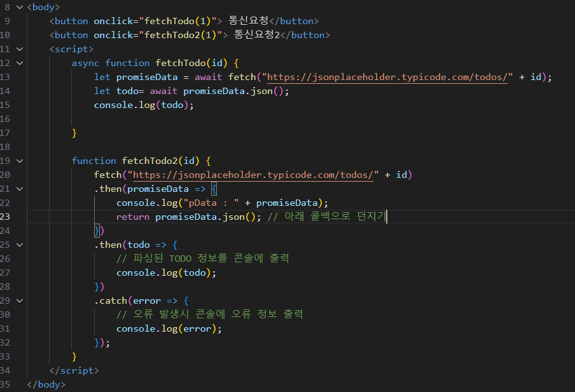Collapse the body tag fold arrow

20,7
